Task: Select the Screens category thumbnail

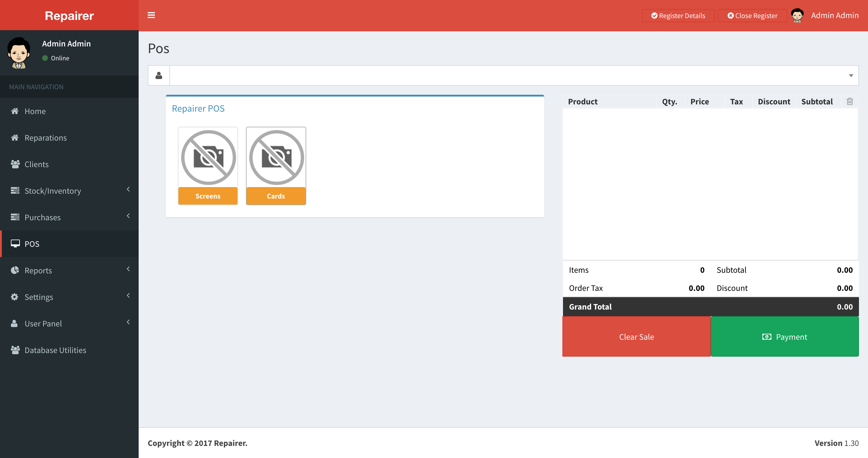Action: click(208, 166)
